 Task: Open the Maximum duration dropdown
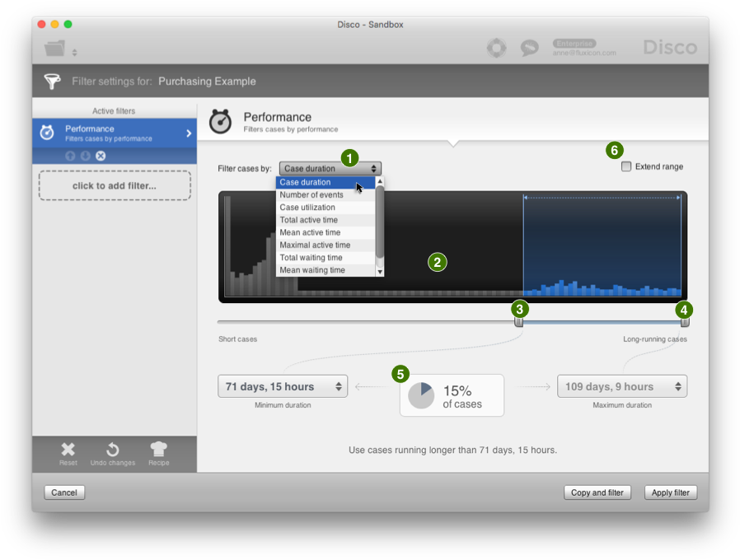click(x=622, y=386)
